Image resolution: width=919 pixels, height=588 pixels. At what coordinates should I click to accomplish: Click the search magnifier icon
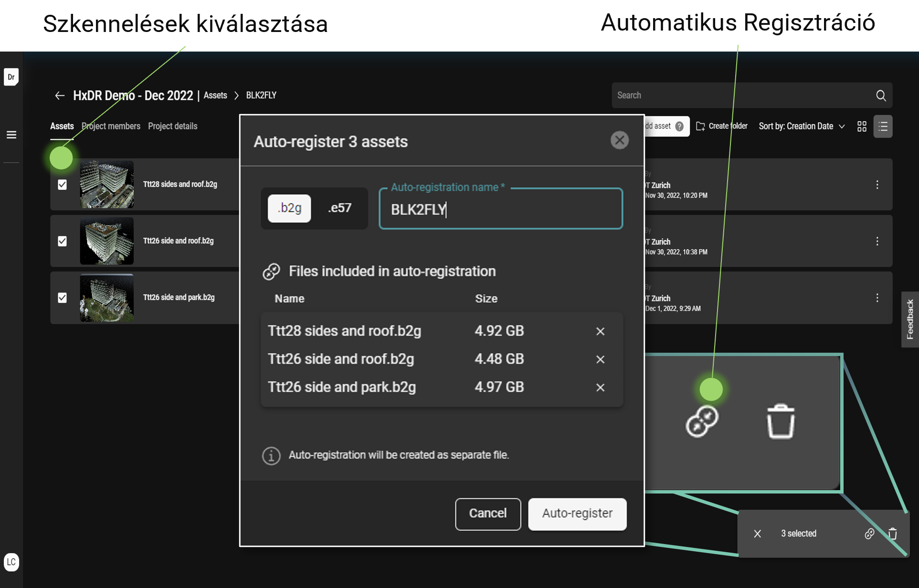(x=881, y=95)
